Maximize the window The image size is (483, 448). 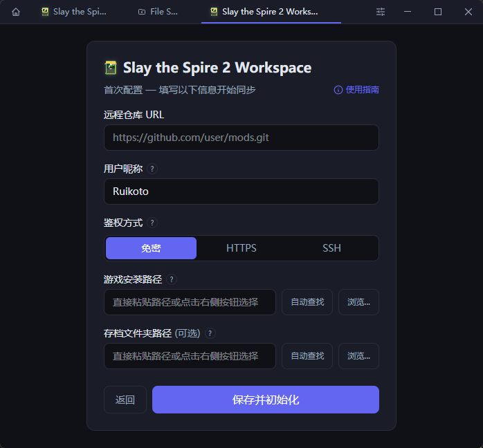438,12
